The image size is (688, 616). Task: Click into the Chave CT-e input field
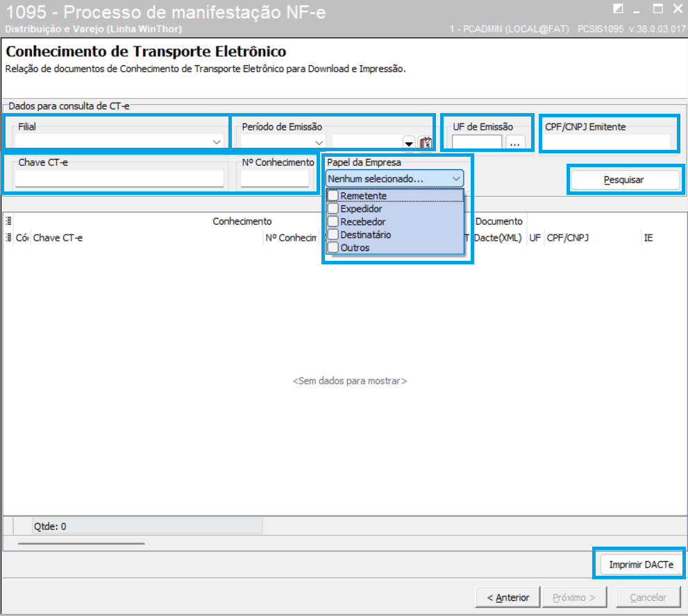point(119,178)
